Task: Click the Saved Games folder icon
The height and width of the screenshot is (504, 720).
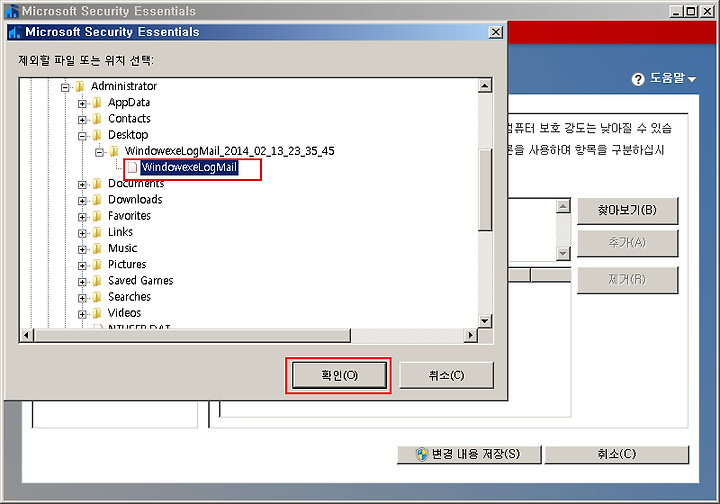Action: coord(97,280)
